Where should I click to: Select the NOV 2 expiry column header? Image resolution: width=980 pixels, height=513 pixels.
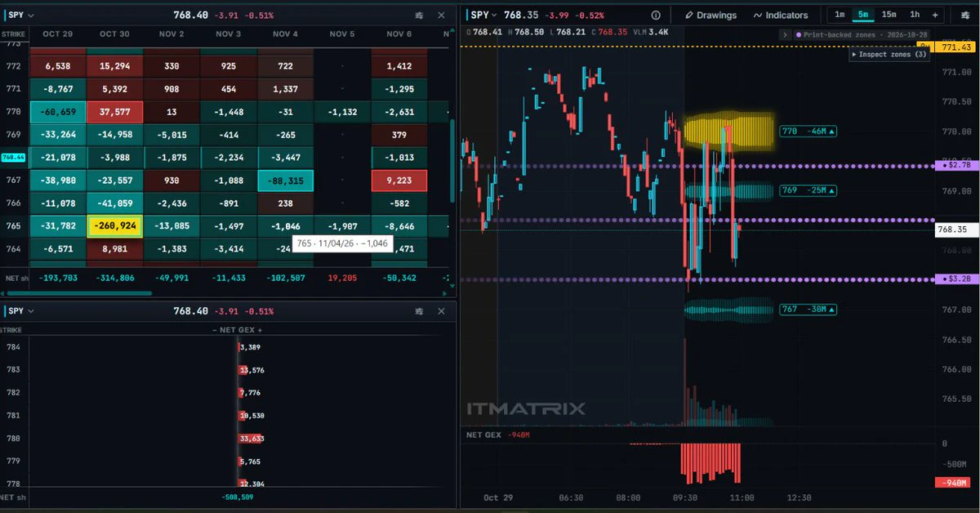[171, 33]
